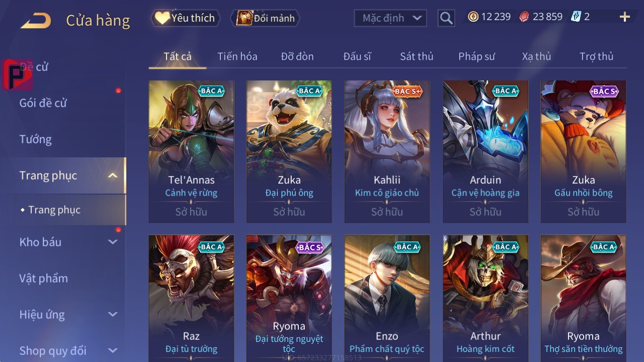The width and height of the screenshot is (644, 362).
Task: Expand the Kho báu sidebar section
Action: point(113,242)
